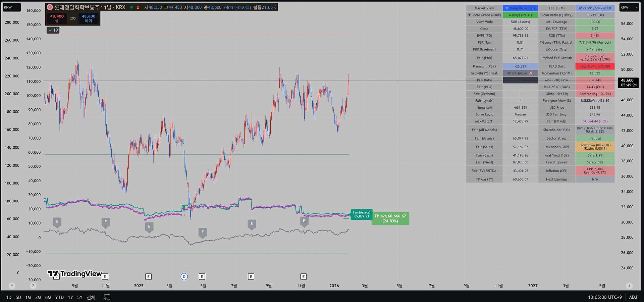The height and width of the screenshot is (302, 644).
Task: Click the BVPS (FQ) value 95,753.88
Action: (521, 36)
